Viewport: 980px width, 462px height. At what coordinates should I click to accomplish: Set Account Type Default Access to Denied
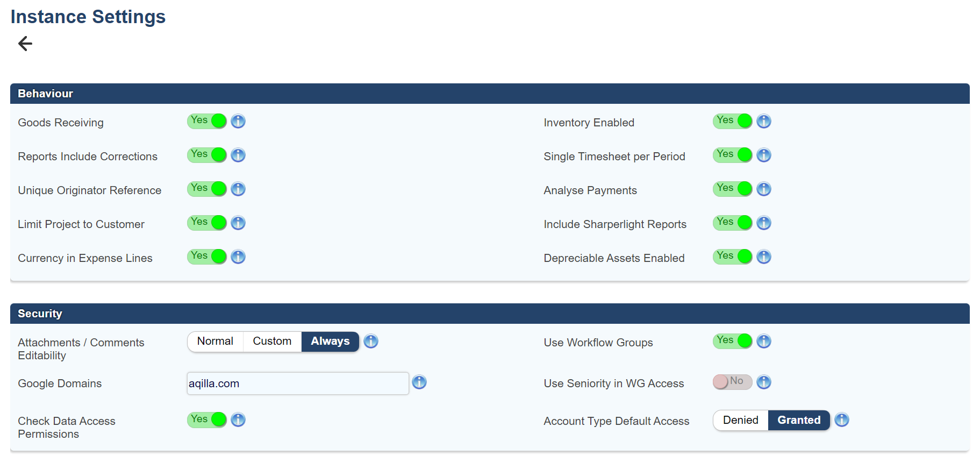[x=740, y=421]
